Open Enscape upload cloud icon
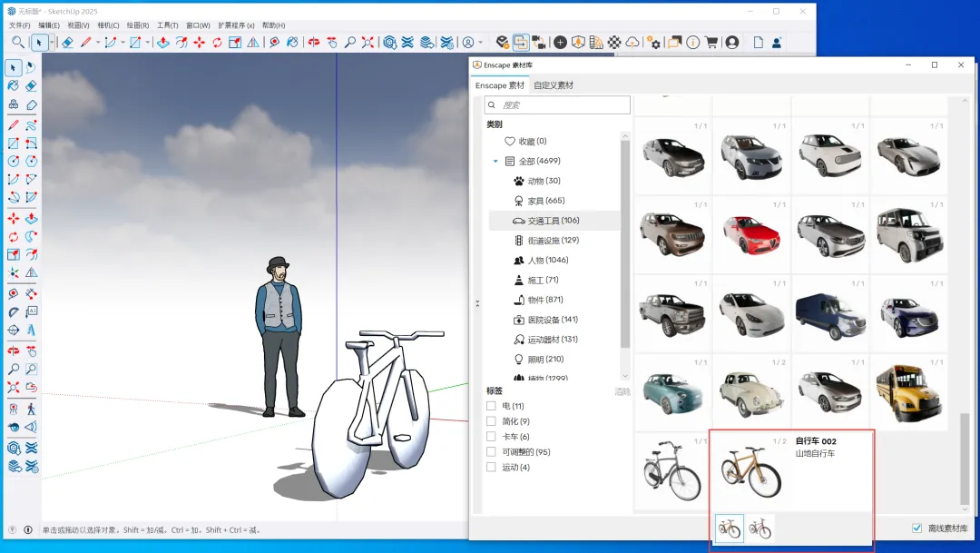This screenshot has width=980, height=553. tap(632, 42)
